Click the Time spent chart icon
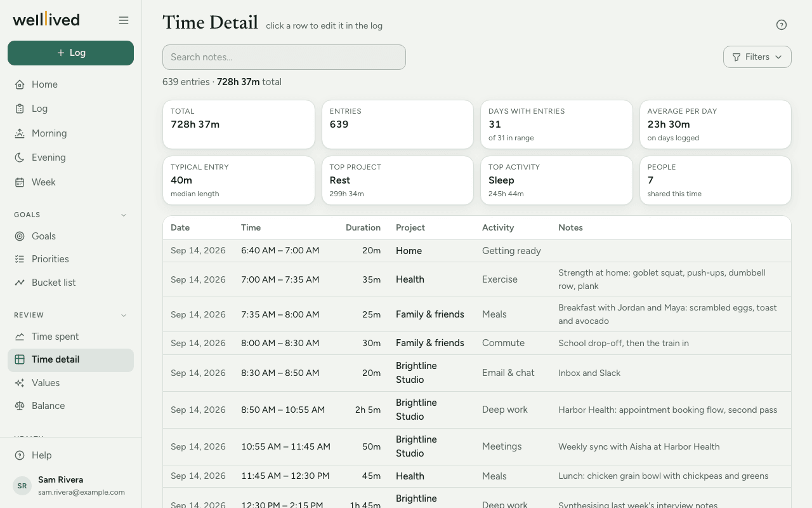 pyautogui.click(x=20, y=337)
